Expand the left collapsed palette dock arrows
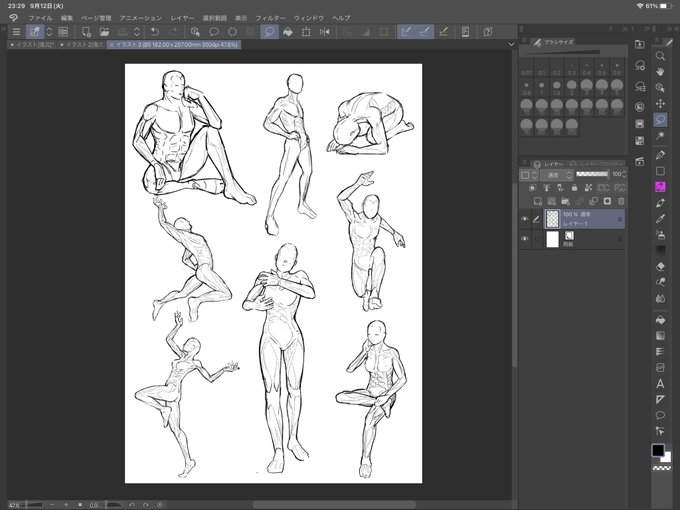 click(3, 29)
